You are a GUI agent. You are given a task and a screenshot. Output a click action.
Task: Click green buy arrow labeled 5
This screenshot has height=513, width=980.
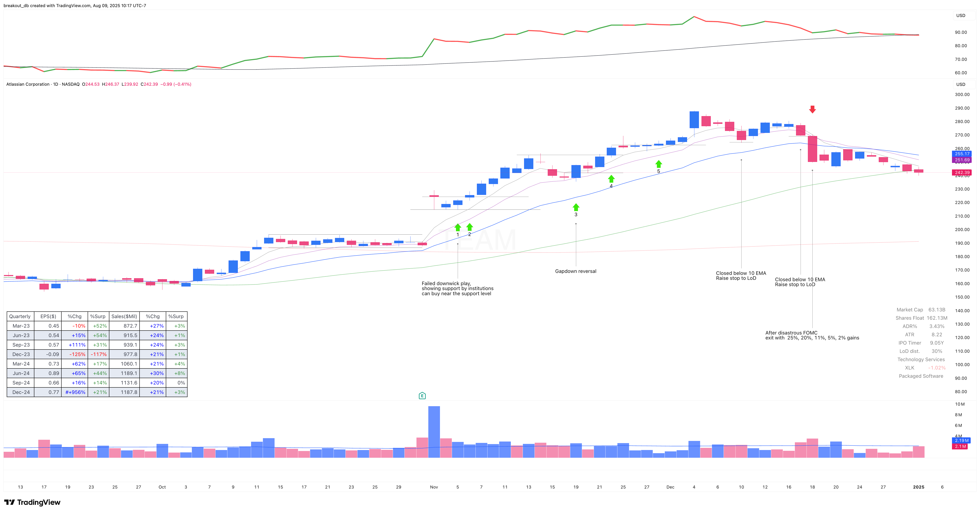click(658, 164)
